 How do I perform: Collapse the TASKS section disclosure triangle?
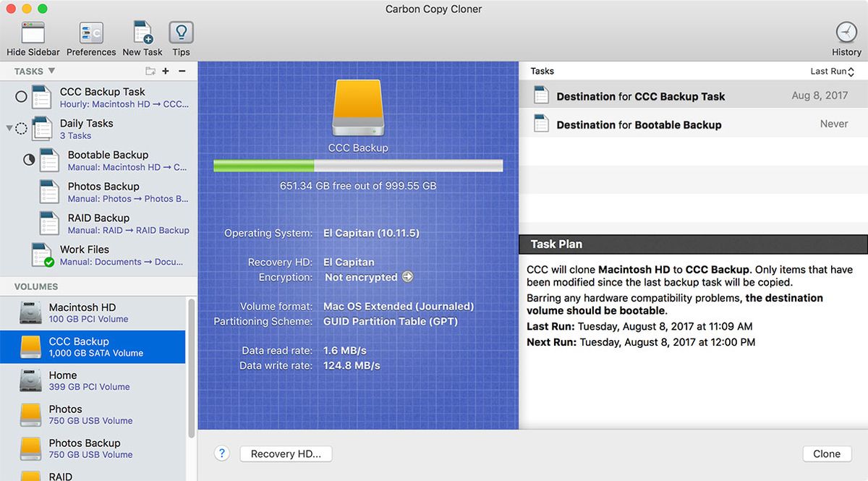coord(52,71)
